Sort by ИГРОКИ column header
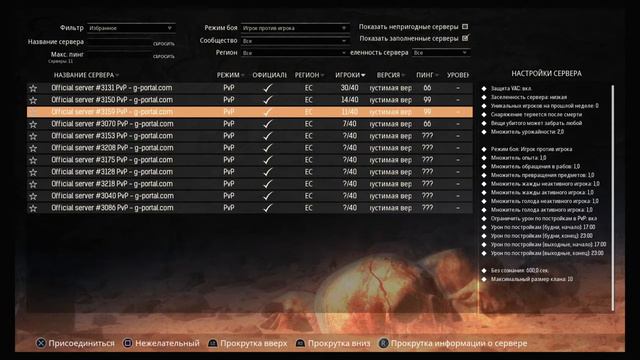The height and width of the screenshot is (360, 640). [350, 75]
